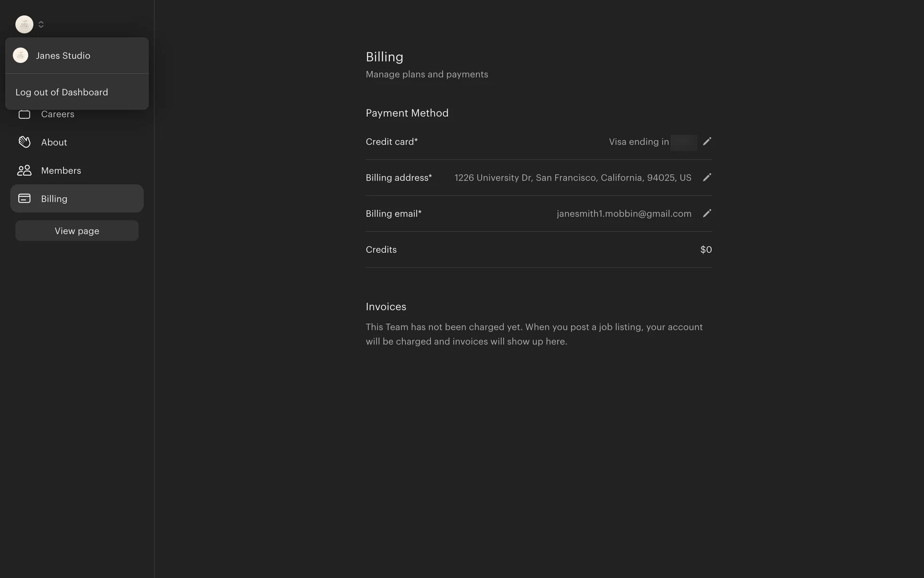Click the Janes Studio avatar in dropdown menu

coord(21,55)
